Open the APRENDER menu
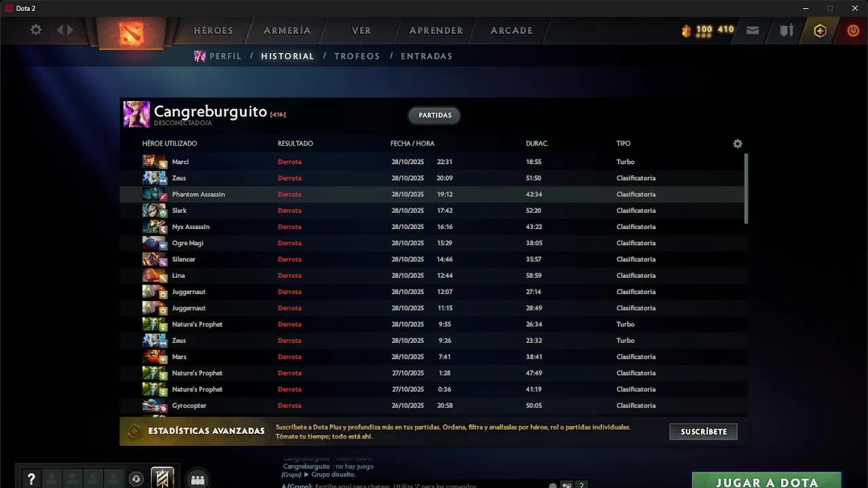Screen dimensions: 868x488 click(x=436, y=30)
